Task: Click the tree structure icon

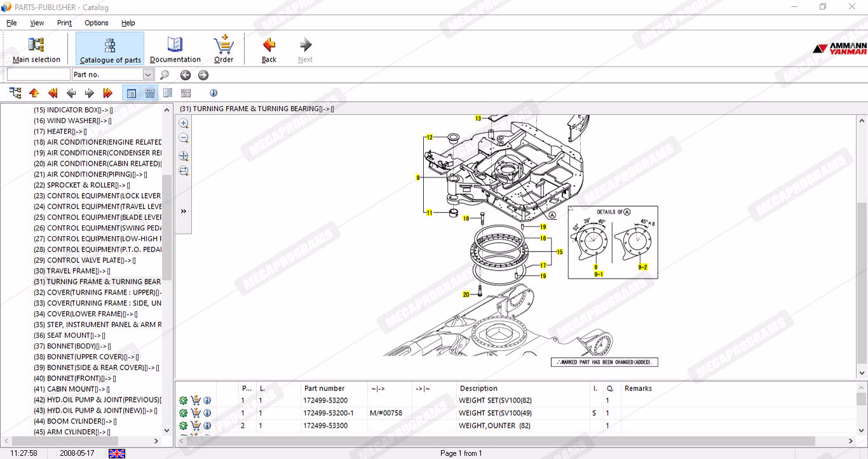Action: pos(15,93)
